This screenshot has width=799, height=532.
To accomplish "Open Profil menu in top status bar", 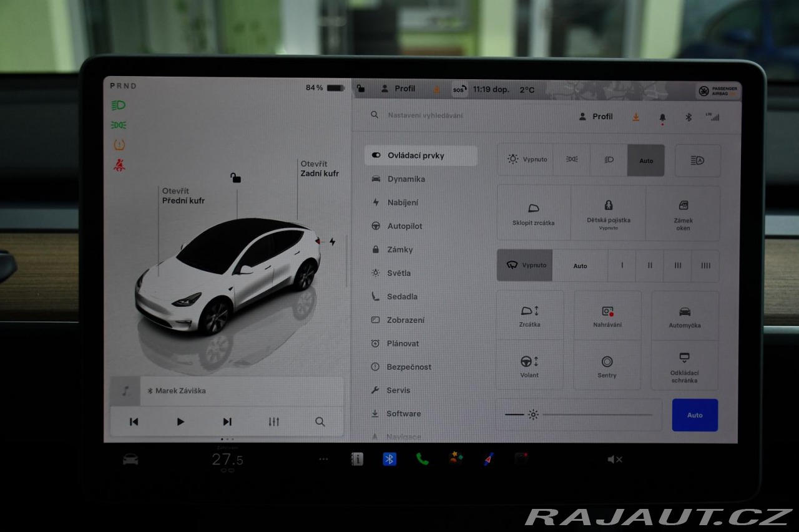I will [x=398, y=89].
